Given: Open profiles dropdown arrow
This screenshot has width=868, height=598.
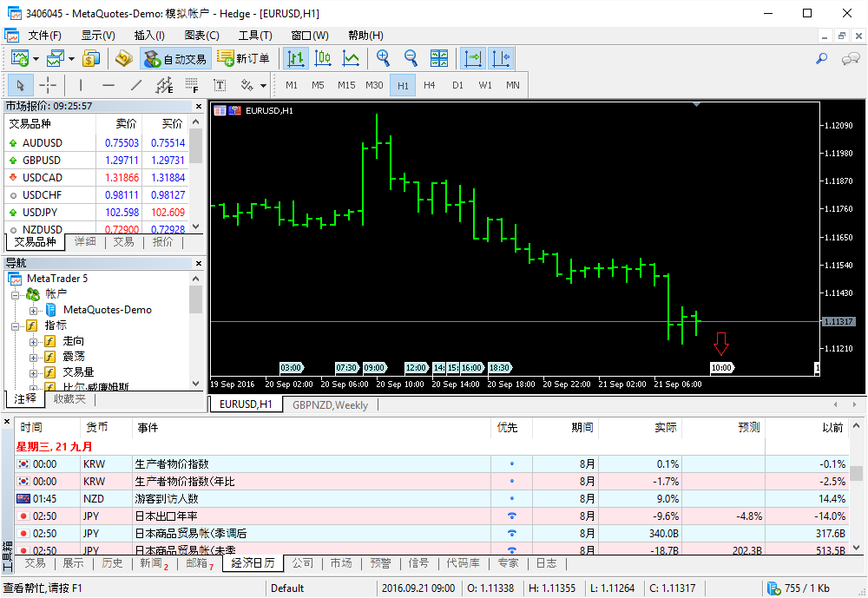Looking at the screenshot, I should point(71,59).
